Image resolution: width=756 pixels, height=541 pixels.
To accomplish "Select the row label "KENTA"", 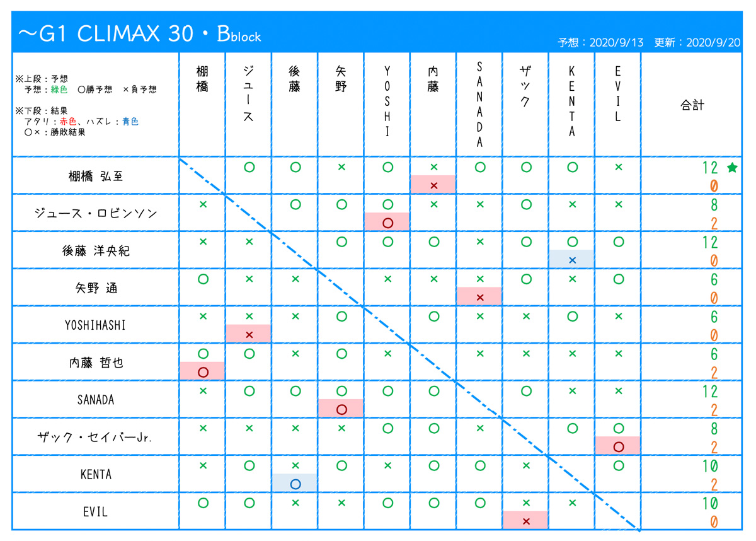I will (x=96, y=474).
